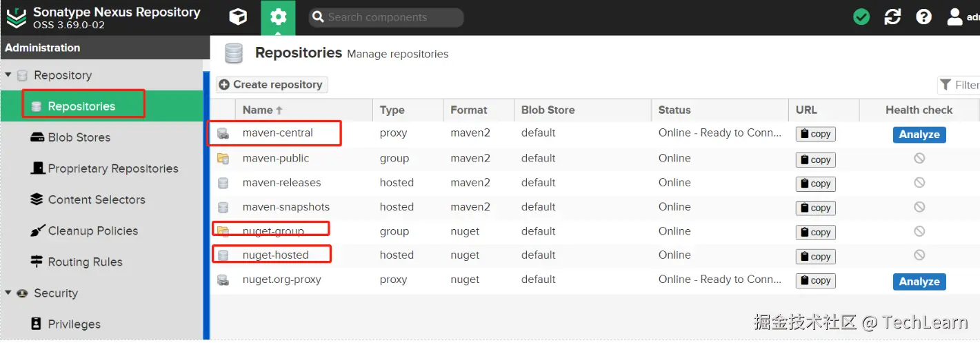Open Blob Stores in the sidebar
Viewport: 980px width, 343px height.
(x=79, y=137)
